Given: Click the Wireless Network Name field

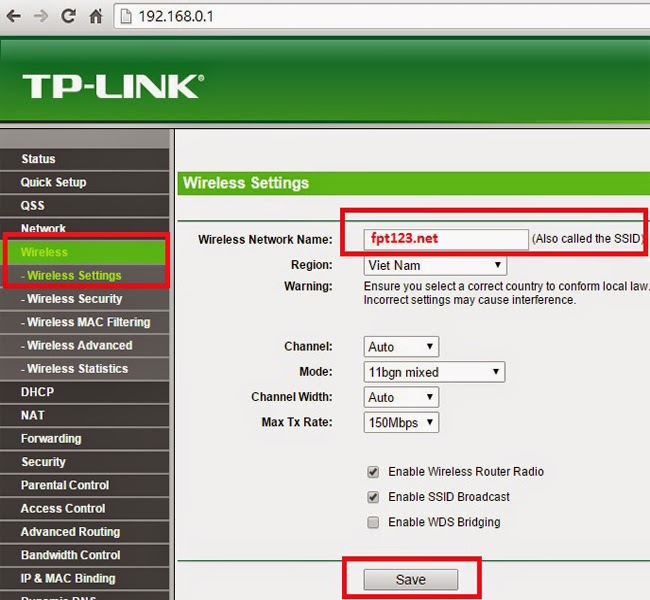Looking at the screenshot, I should point(446,239).
